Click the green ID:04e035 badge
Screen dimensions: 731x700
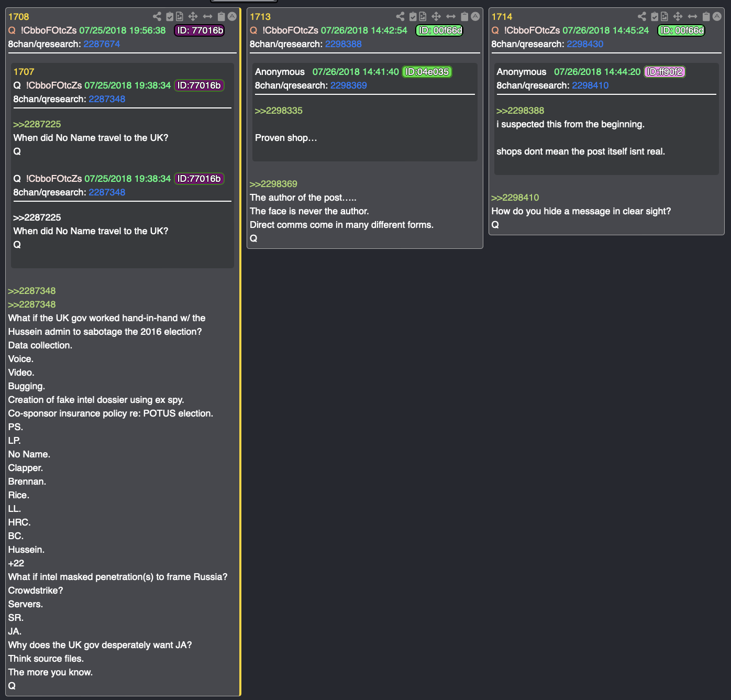(427, 72)
